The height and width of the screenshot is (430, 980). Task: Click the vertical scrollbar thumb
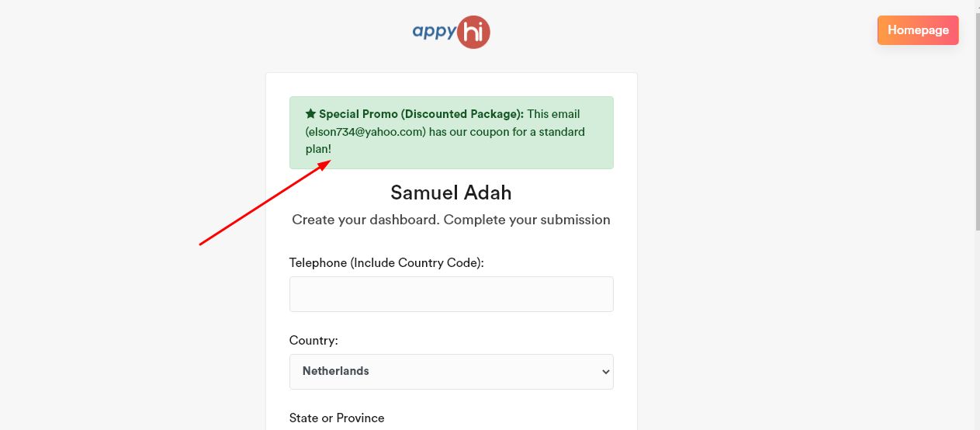(x=976, y=116)
